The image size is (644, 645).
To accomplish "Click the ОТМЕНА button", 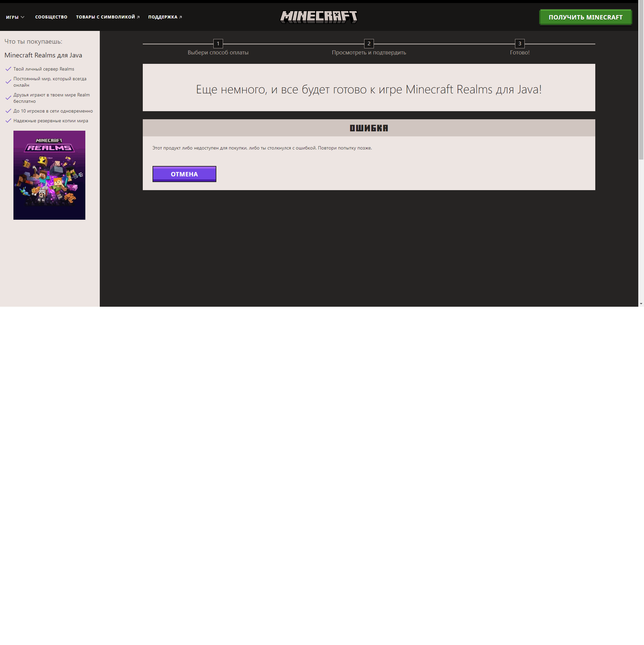I will (x=184, y=174).
